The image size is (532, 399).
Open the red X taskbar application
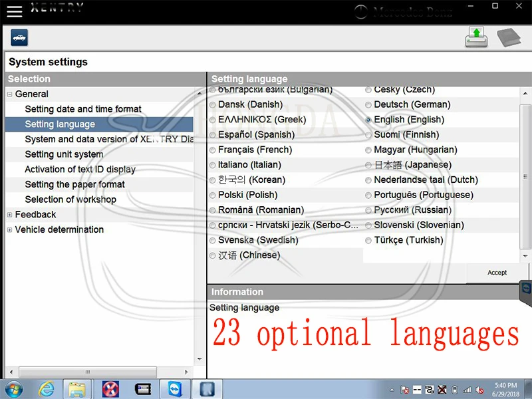click(x=110, y=389)
